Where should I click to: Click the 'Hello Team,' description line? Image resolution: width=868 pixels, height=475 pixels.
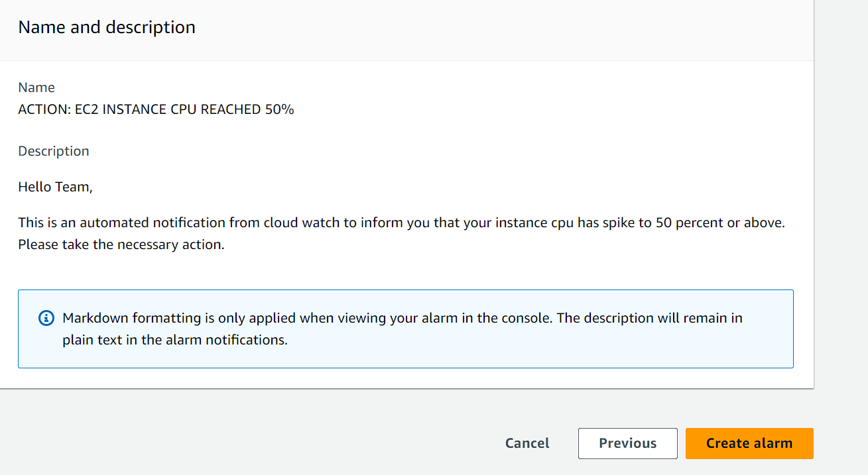tap(55, 187)
